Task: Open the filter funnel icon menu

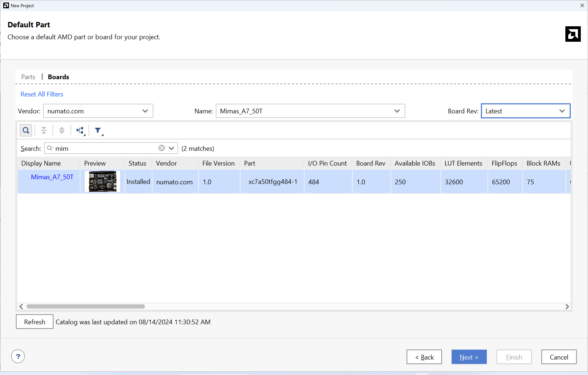Action: [98, 130]
